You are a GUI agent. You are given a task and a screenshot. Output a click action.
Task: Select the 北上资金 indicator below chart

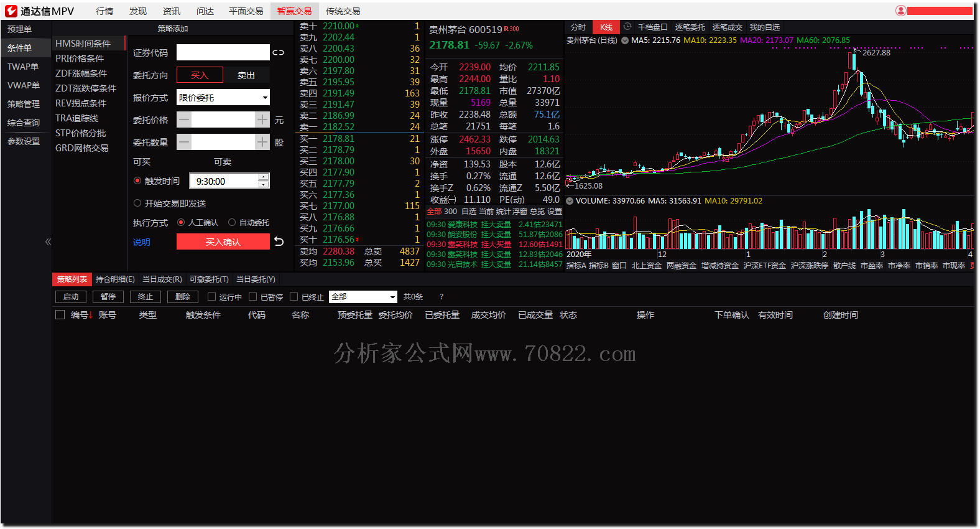point(647,266)
